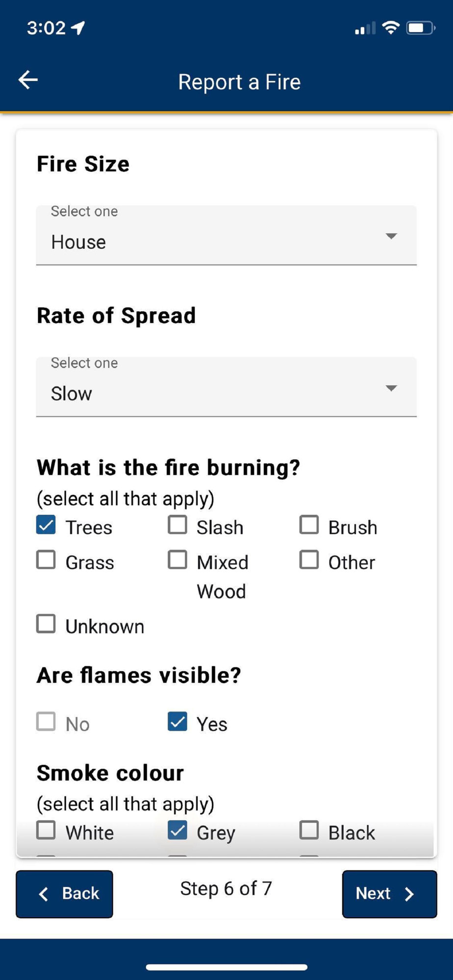
Task: Tap the back arrow in header
Action: coord(28,80)
